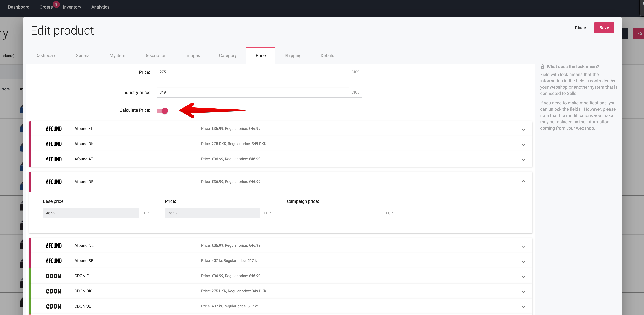The width and height of the screenshot is (644, 315).
Task: Save the product changes
Action: (x=604, y=28)
